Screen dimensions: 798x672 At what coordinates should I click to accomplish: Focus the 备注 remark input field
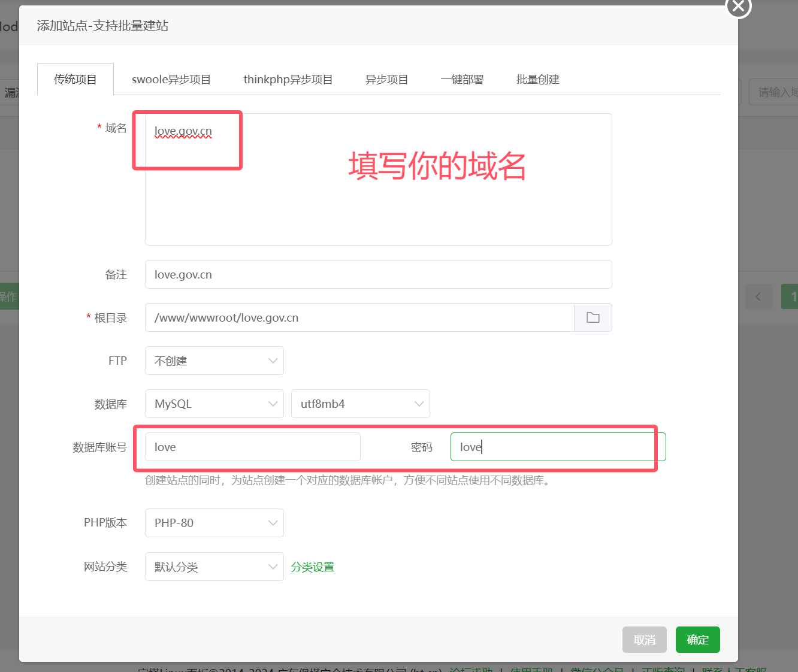tap(378, 274)
